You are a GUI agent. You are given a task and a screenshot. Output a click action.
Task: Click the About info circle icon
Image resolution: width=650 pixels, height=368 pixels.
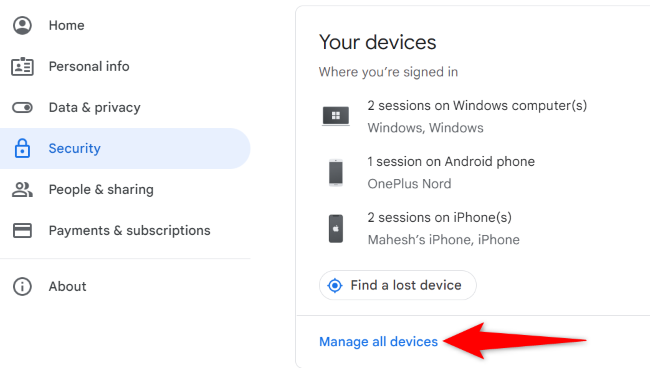[22, 286]
